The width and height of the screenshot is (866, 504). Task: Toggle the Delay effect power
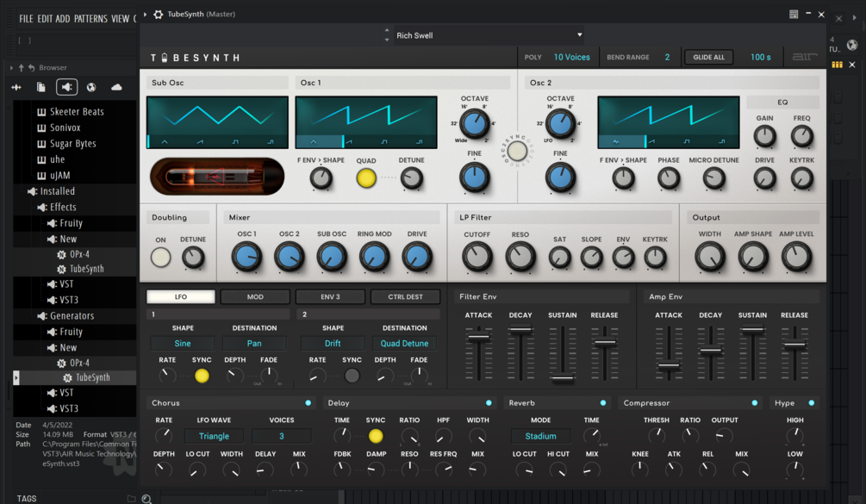(489, 403)
